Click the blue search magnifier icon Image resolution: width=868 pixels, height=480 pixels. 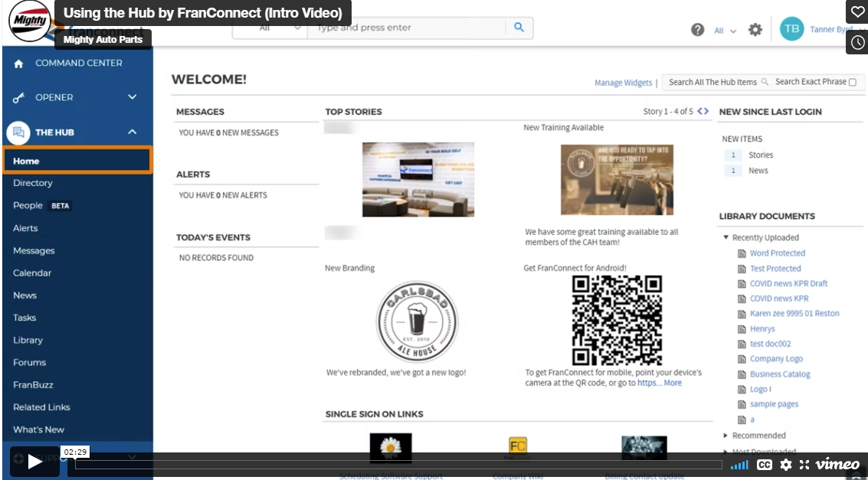coord(519,28)
